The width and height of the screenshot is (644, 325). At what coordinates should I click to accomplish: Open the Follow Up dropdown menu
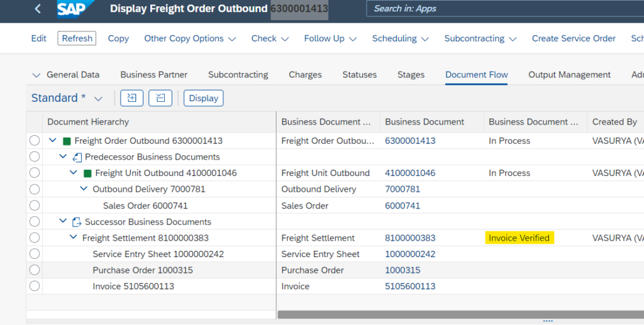[330, 38]
